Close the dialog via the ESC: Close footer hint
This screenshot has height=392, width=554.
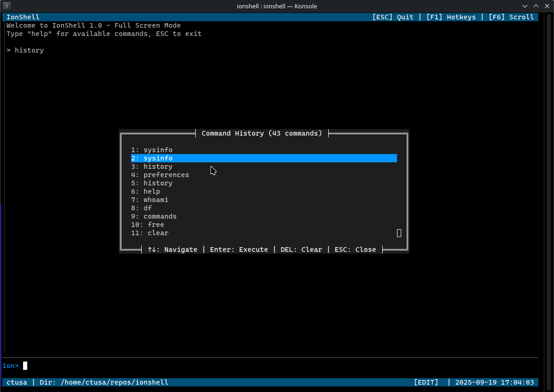355,249
